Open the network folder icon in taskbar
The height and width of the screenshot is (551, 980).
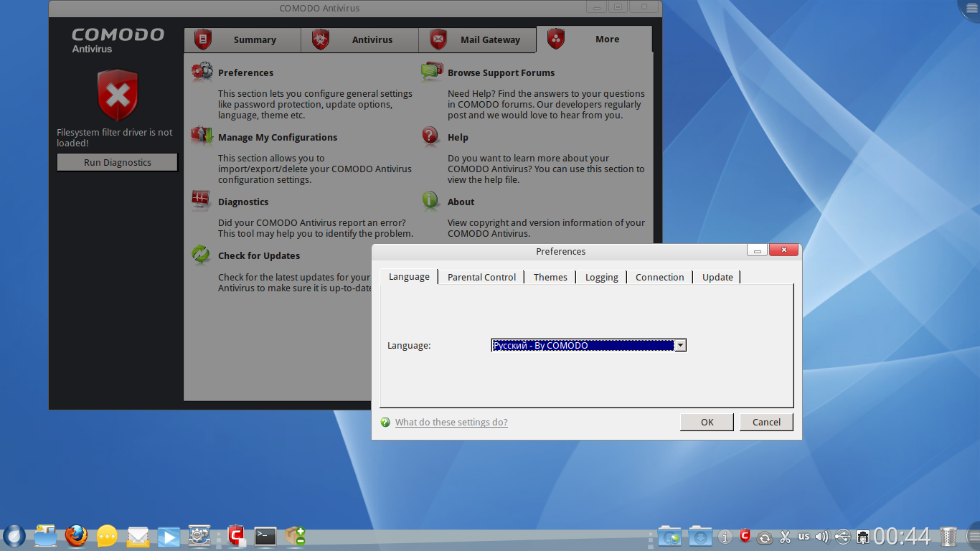669,536
